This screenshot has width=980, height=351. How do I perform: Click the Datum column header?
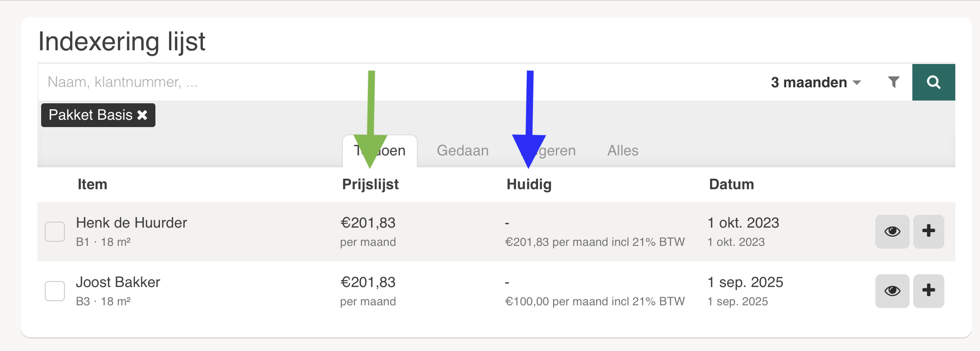(x=731, y=185)
